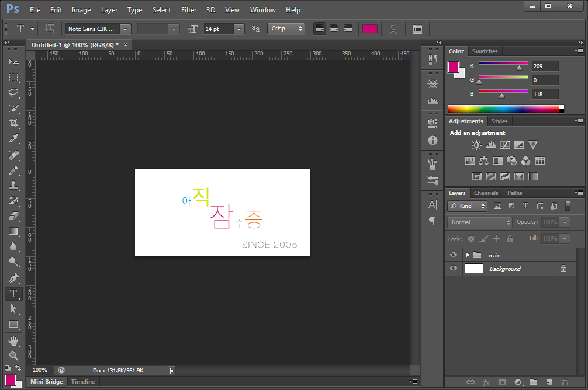Image resolution: width=588 pixels, height=390 pixels.
Task: Open the Create warped text option
Action: click(393, 29)
